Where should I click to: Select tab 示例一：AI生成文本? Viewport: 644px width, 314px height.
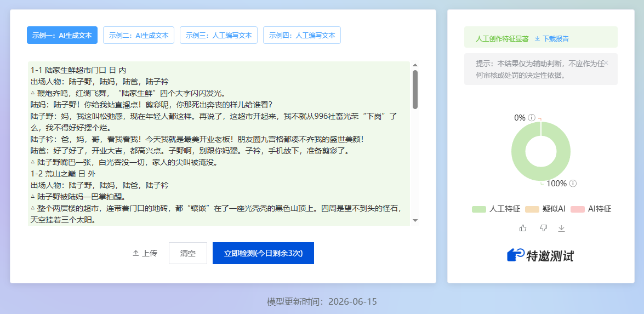pyautogui.click(x=62, y=35)
